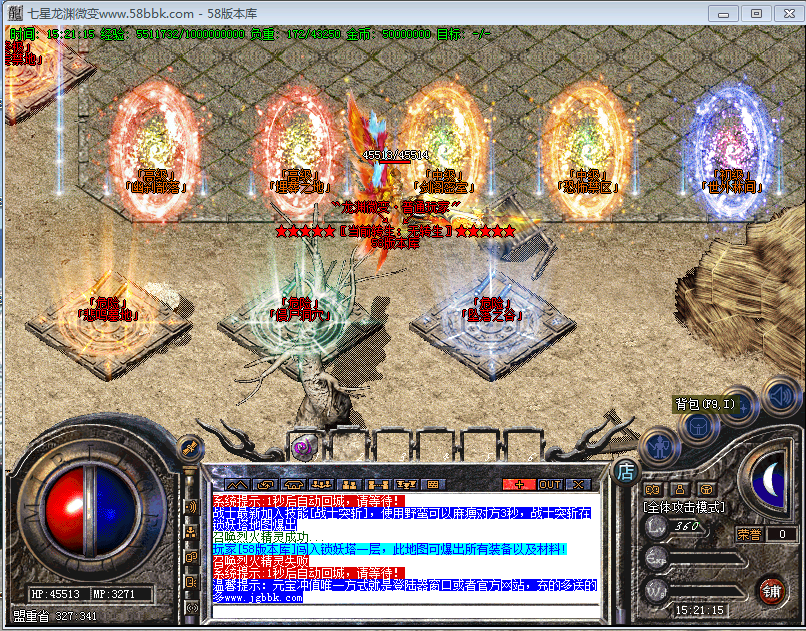Image resolution: width=806 pixels, height=631 pixels.
Task: Click the bottom-right 15:21:15 clock display
Action: point(699,610)
